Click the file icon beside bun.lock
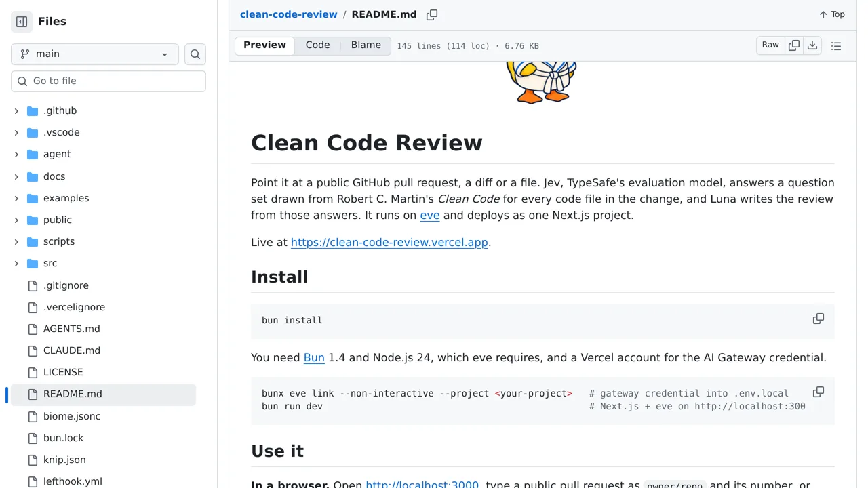 click(33, 438)
